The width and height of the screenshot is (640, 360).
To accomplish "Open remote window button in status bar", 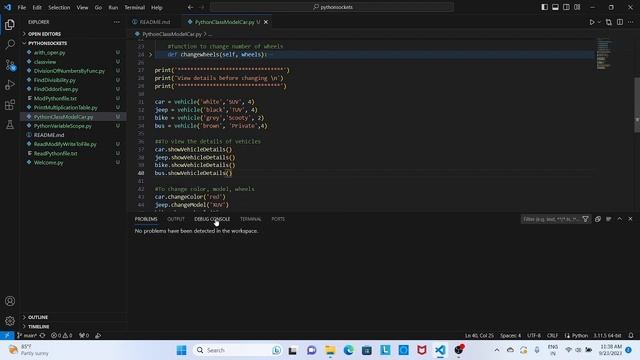I will pos(7,336).
